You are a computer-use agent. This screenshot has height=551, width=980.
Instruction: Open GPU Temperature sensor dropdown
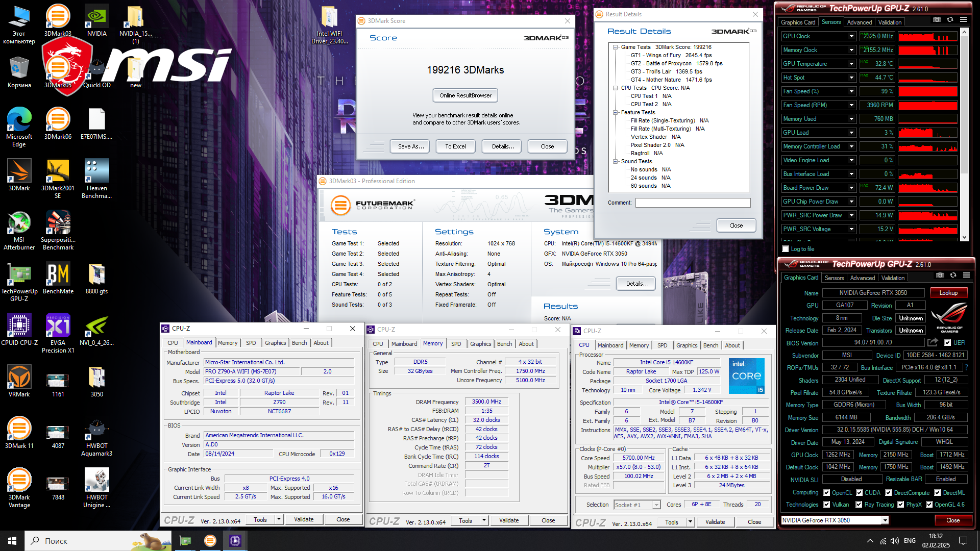coord(851,64)
